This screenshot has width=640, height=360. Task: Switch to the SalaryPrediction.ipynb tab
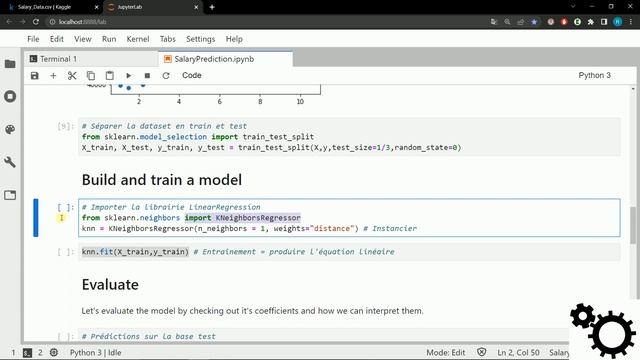[226, 59]
